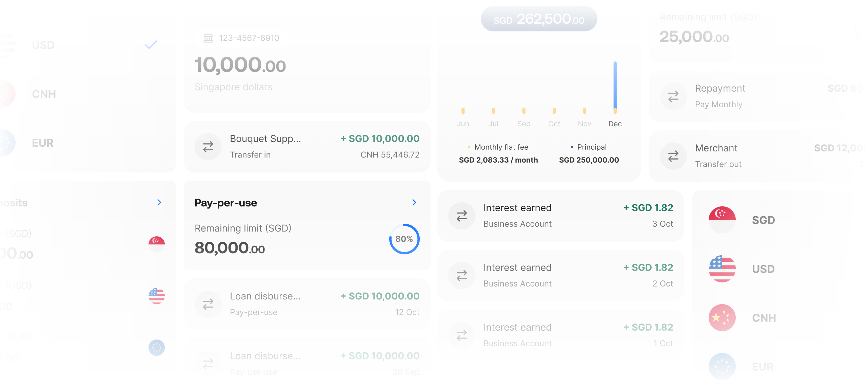Image resolution: width=868 pixels, height=387 pixels.
Task: Select the Dec month on the chart
Action: [x=615, y=124]
